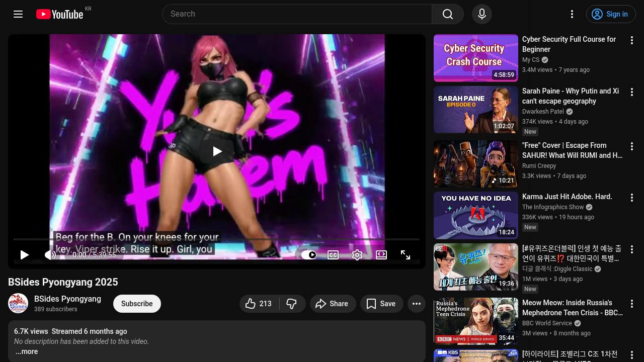Screen dimensions: 644x362
Task: Go to YouTube home via logo
Action: click(59, 14)
